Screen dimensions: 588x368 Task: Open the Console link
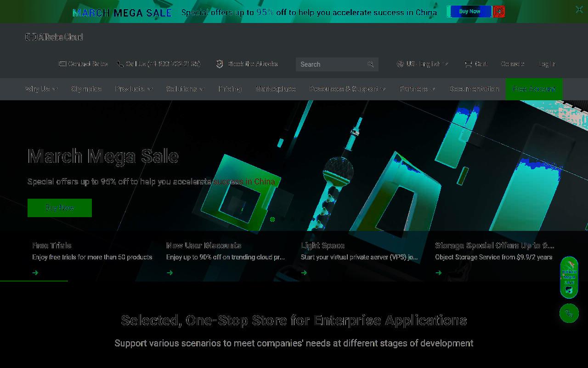[x=513, y=64]
